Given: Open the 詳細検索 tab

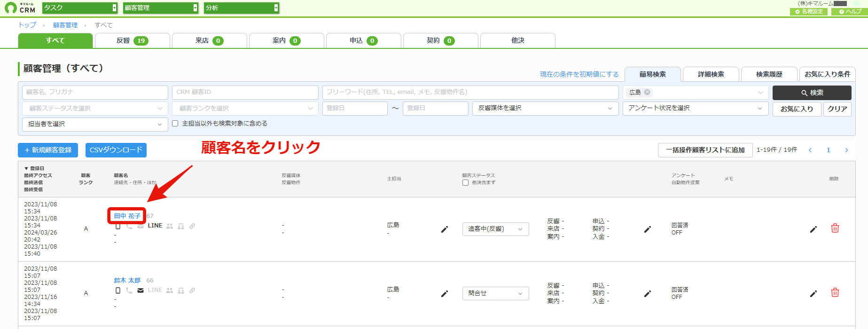Looking at the screenshot, I should (711, 74).
